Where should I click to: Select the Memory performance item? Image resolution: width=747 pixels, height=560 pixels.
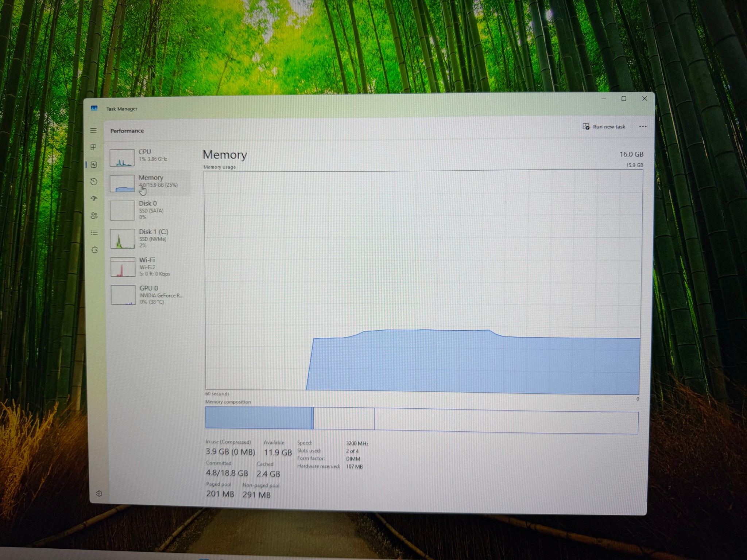click(x=149, y=183)
